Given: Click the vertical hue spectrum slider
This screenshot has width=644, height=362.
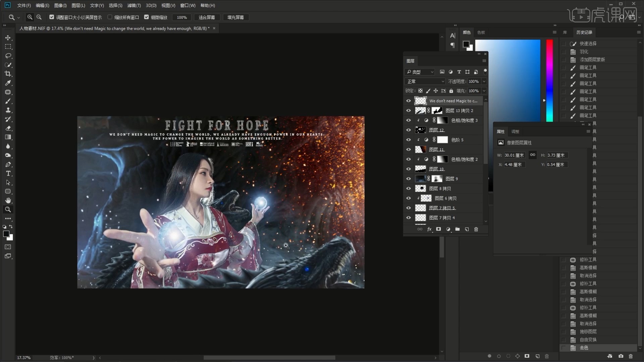Looking at the screenshot, I should point(549,80).
